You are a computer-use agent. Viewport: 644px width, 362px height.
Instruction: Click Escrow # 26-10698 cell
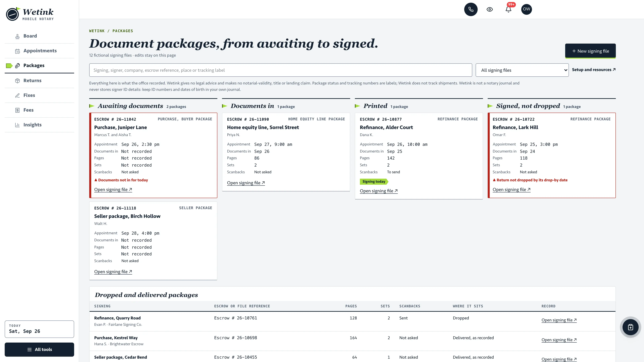click(235, 338)
